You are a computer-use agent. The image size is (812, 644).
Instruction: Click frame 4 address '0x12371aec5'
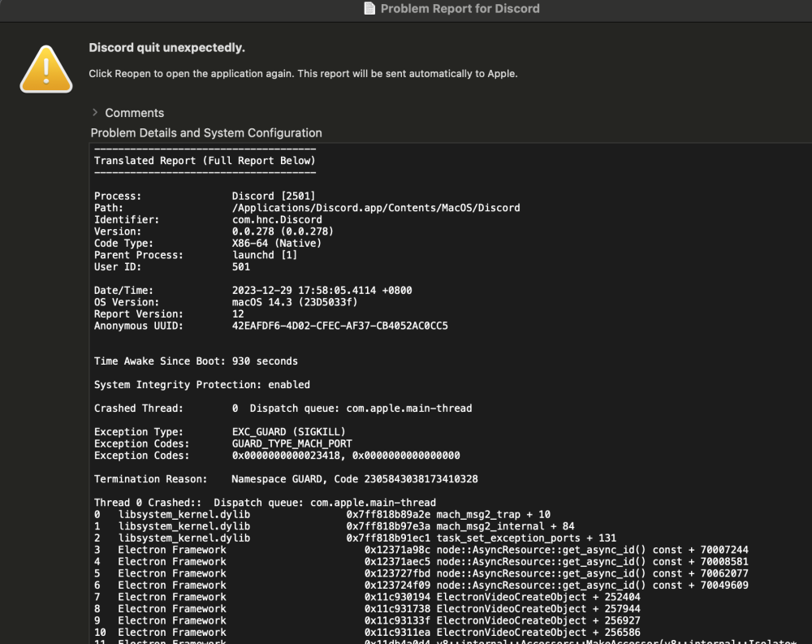pos(397,562)
